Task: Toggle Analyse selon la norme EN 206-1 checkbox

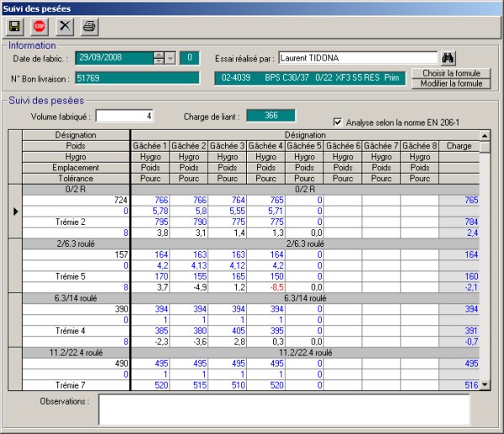Action: pos(339,121)
